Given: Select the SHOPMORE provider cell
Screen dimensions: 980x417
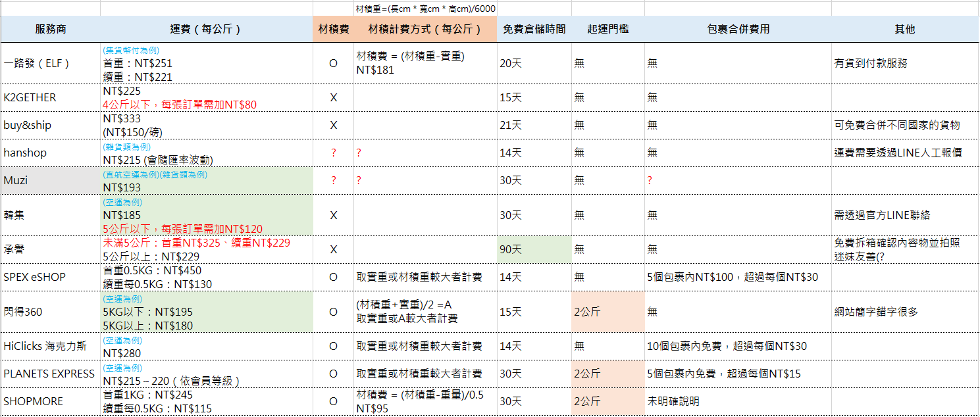Looking at the screenshot, I should point(51,401).
